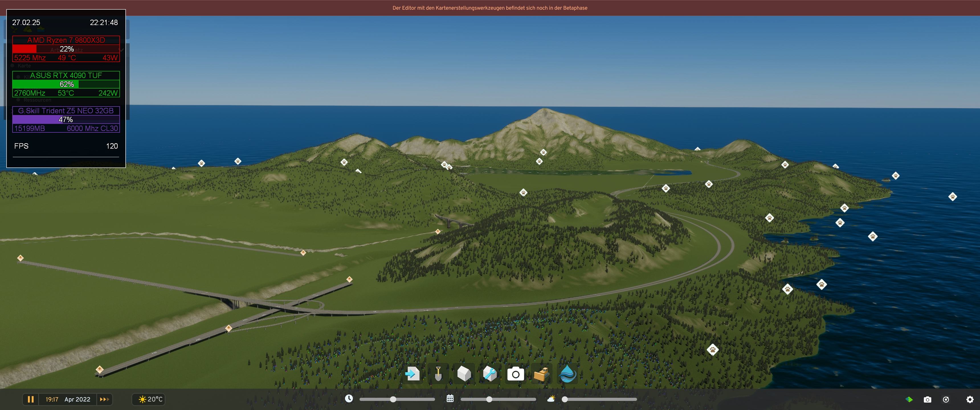Select paw marker at bottom right shoreline
Viewport: 980px width, 410px height.
pos(712,350)
